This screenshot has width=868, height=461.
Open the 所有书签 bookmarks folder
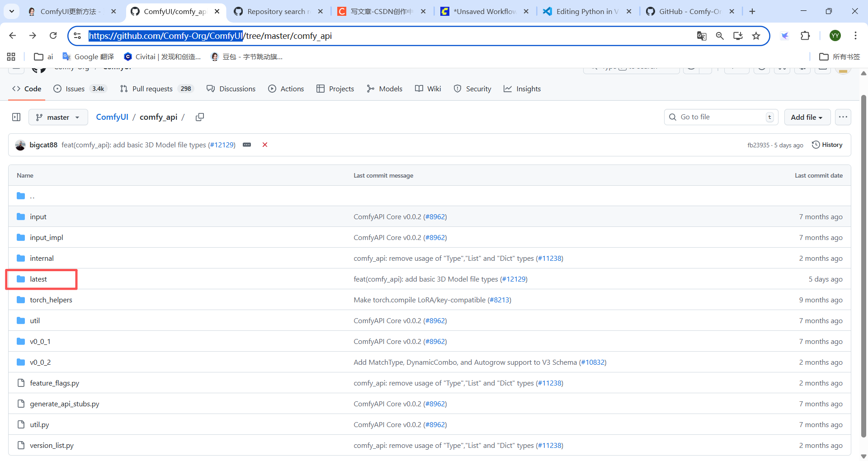(840, 56)
